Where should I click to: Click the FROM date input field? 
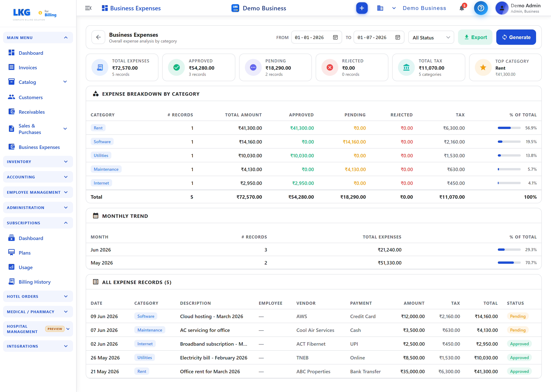pyautogui.click(x=316, y=37)
